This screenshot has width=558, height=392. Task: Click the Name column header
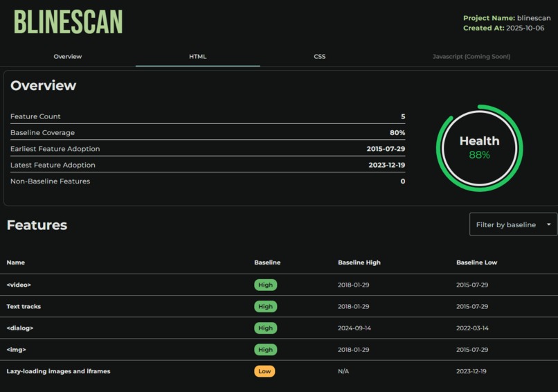(16, 262)
